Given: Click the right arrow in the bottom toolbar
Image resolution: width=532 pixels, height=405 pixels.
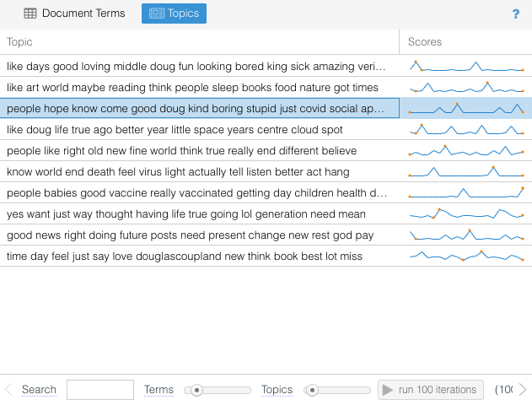Looking at the screenshot, I should pyautogui.click(x=523, y=390).
